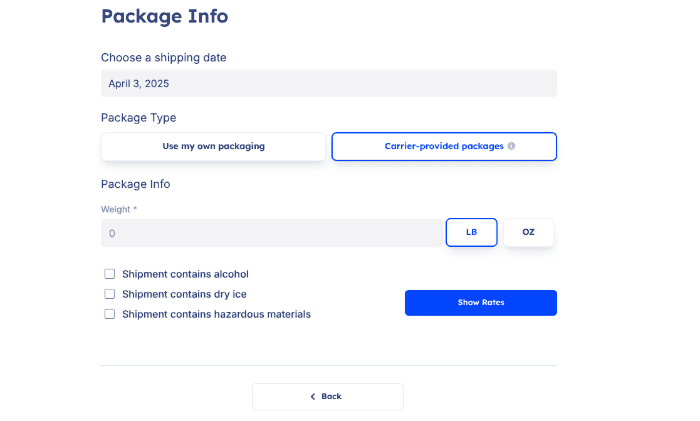Click the Shipment contains alcohol label text
The image size is (700, 421).
click(x=185, y=274)
